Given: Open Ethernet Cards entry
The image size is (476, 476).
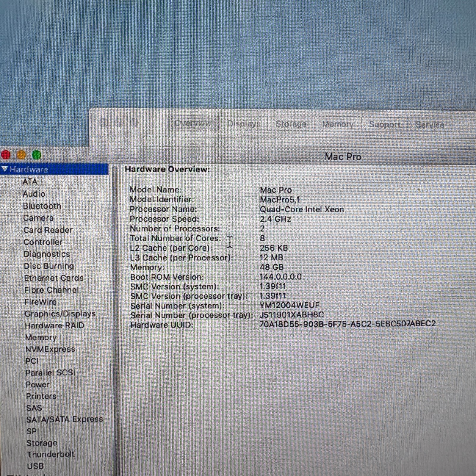Looking at the screenshot, I should (x=54, y=278).
